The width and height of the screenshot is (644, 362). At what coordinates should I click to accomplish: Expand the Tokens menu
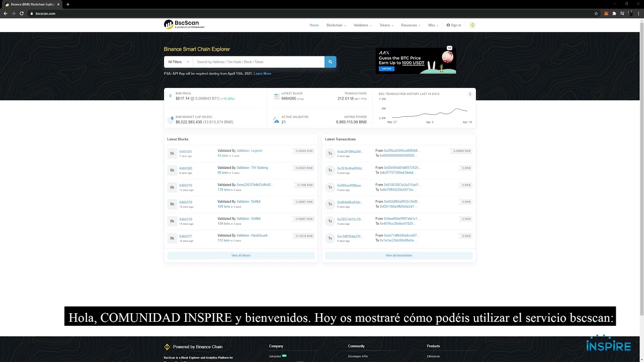[386, 25]
